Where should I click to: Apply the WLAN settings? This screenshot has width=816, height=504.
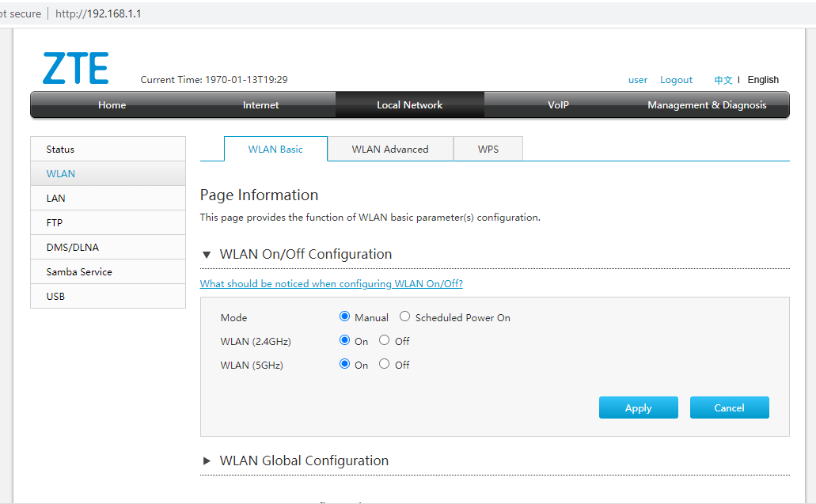pos(639,407)
